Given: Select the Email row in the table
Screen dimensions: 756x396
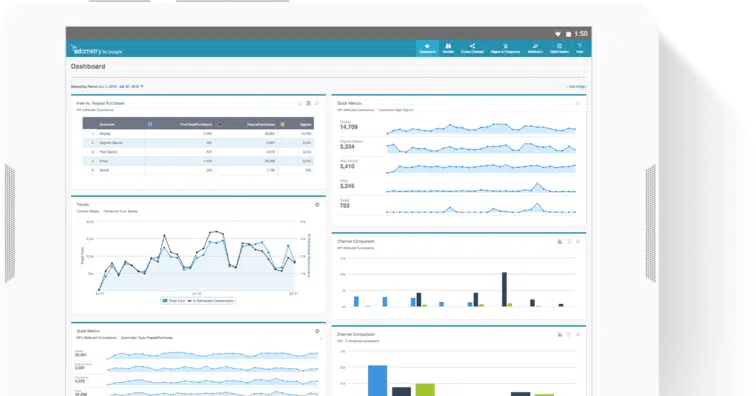Looking at the screenshot, I should click(198, 161).
